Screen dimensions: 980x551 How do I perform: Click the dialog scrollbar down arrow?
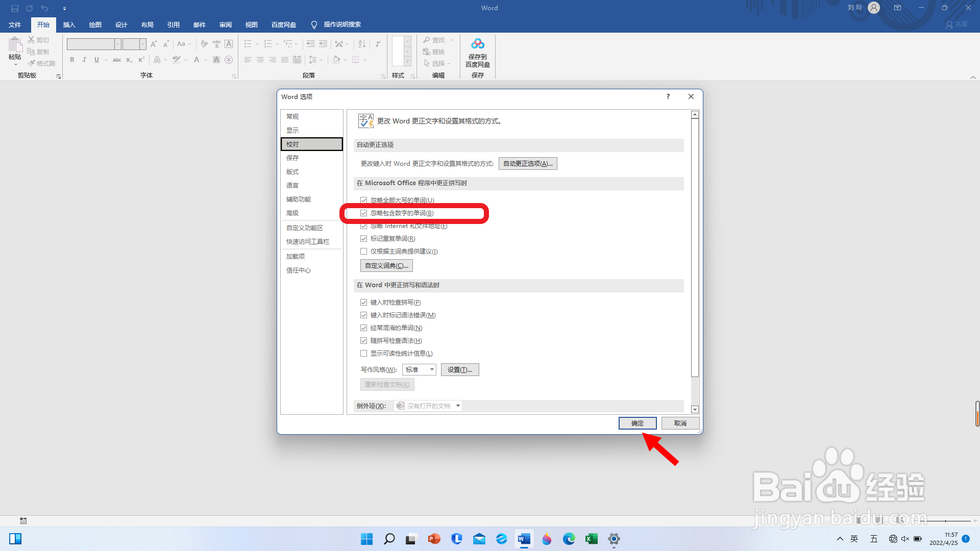(x=695, y=410)
